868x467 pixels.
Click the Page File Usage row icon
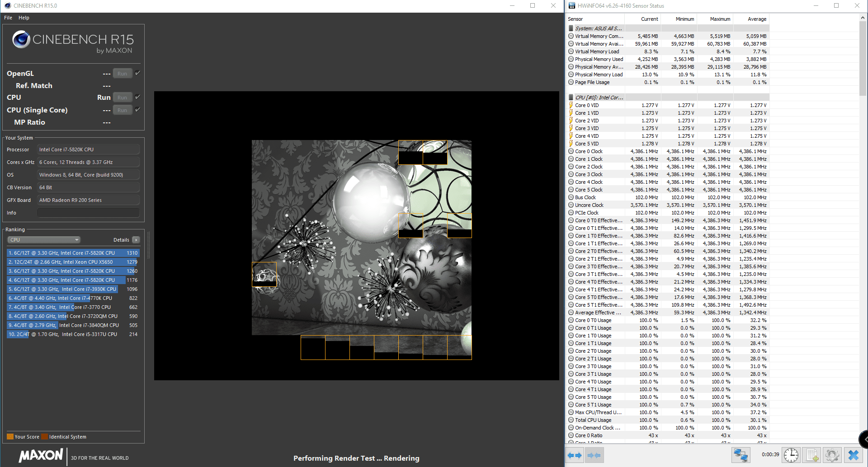click(571, 82)
